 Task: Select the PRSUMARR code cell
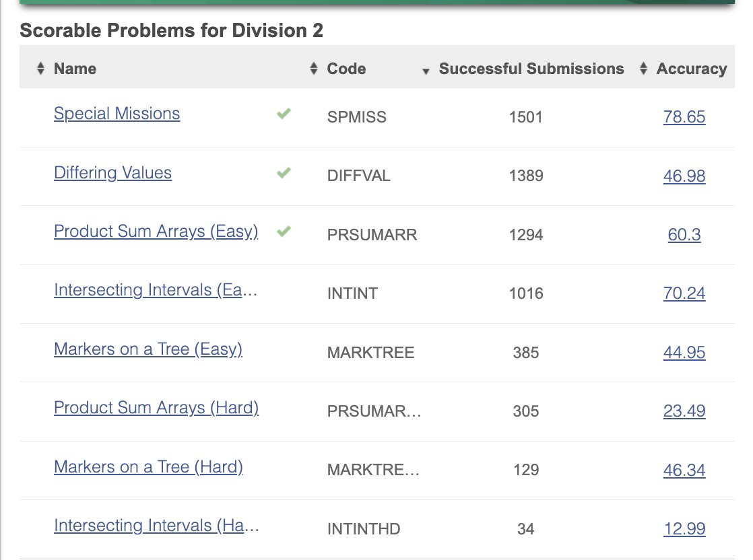(372, 235)
